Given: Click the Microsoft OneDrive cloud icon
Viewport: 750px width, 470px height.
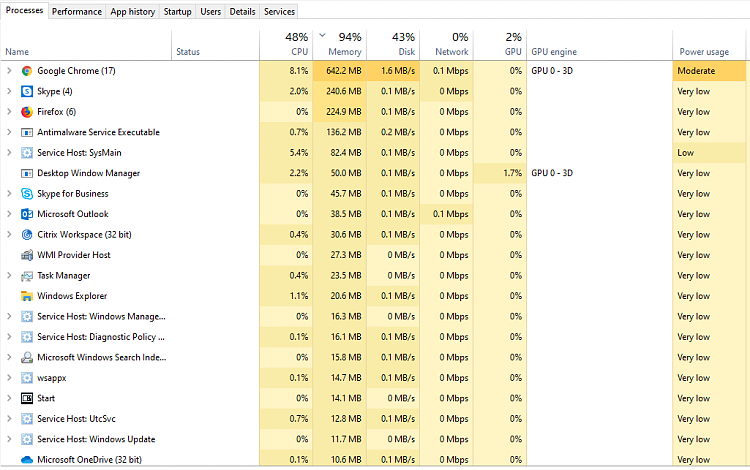Looking at the screenshot, I should pyautogui.click(x=27, y=460).
